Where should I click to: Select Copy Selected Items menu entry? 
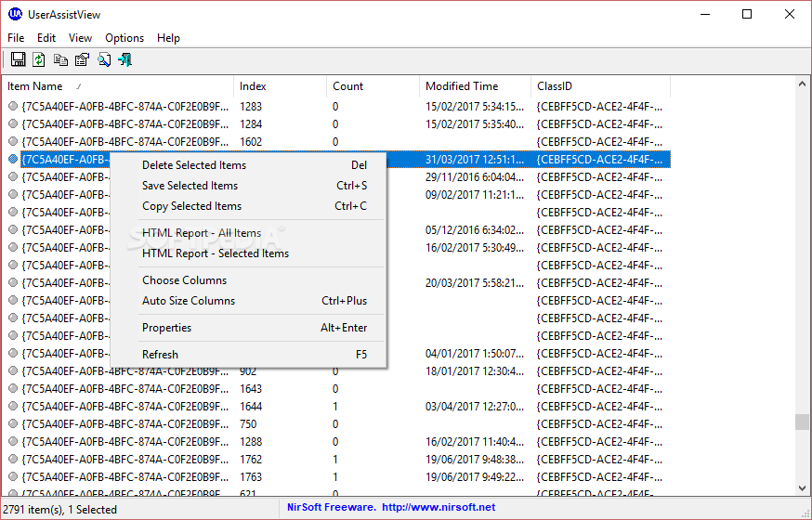249,206
